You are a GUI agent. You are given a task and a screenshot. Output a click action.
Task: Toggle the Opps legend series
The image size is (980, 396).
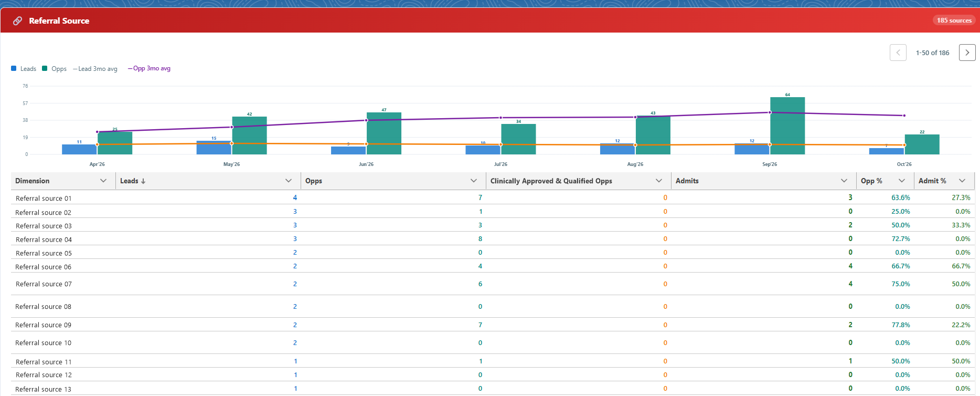(55, 69)
